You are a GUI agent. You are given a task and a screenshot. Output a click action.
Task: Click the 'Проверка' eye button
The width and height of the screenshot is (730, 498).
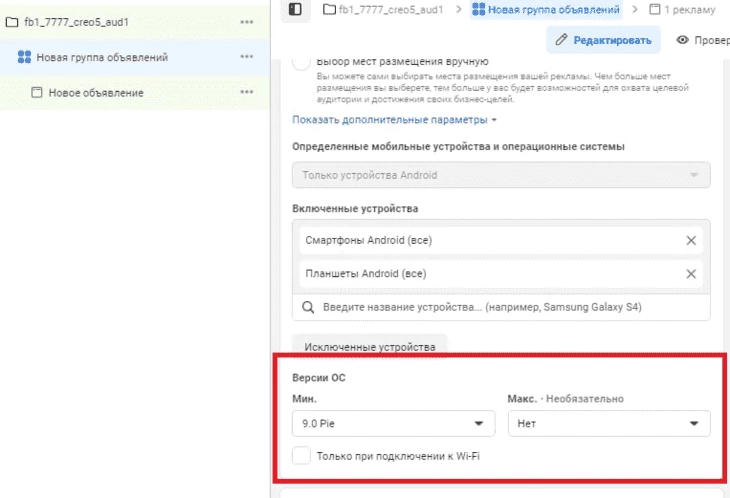pos(703,40)
